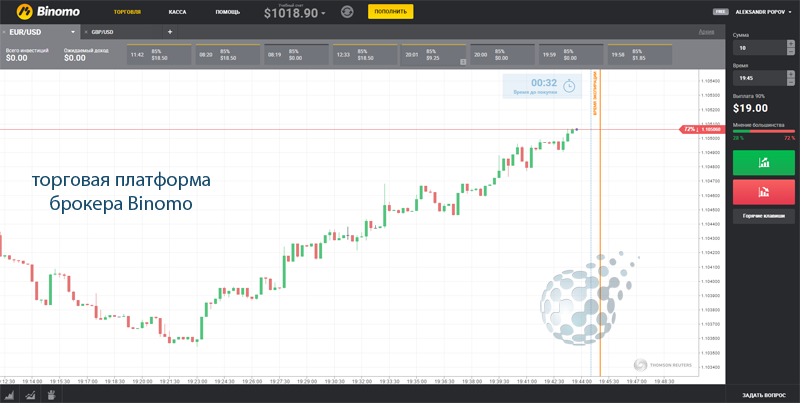The width and height of the screenshot is (800, 403).
Task: Decrease the Время value with minus
Action: point(791,82)
